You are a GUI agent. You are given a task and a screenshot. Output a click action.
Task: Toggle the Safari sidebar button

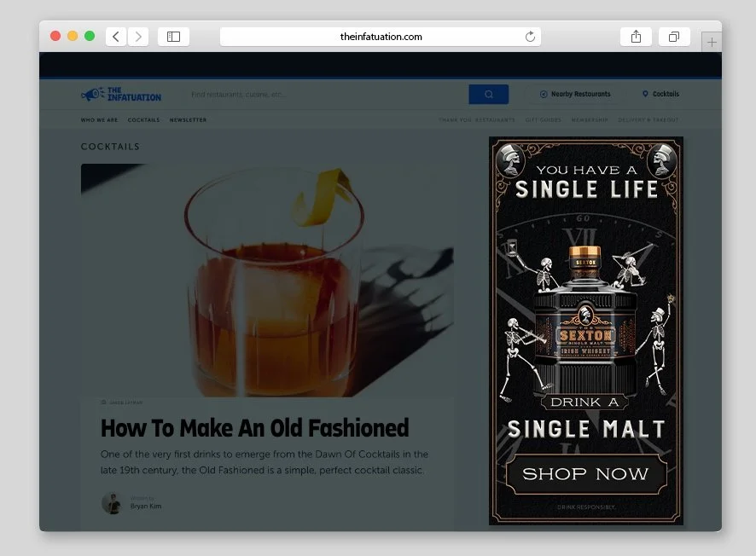[173, 37]
